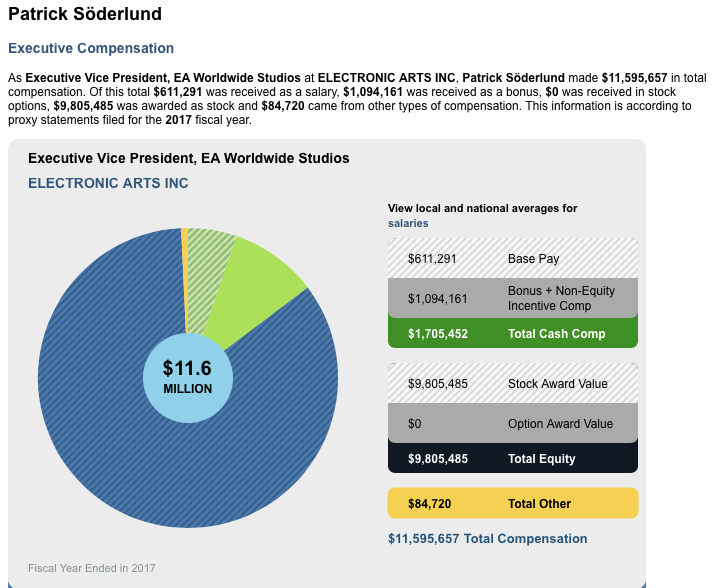719x588 pixels.
Task: Click the dark Total Equity bar
Action: [512, 459]
